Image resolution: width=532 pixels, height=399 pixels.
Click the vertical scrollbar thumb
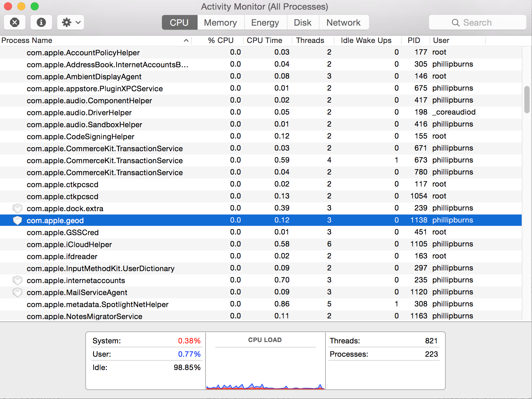[x=527, y=100]
